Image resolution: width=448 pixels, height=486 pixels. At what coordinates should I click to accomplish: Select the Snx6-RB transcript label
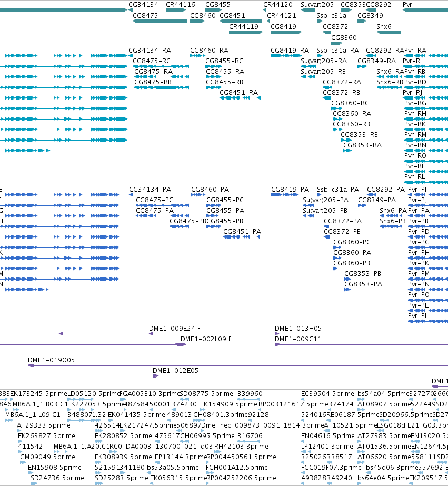coord(390,82)
